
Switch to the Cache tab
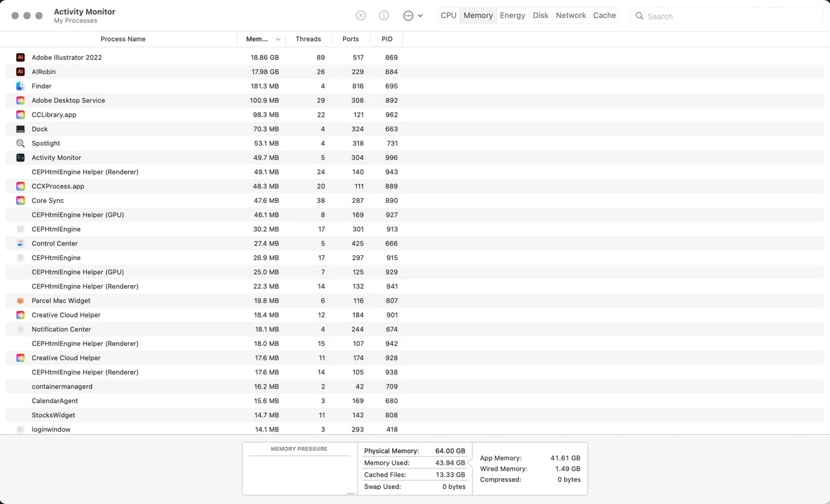coord(604,16)
